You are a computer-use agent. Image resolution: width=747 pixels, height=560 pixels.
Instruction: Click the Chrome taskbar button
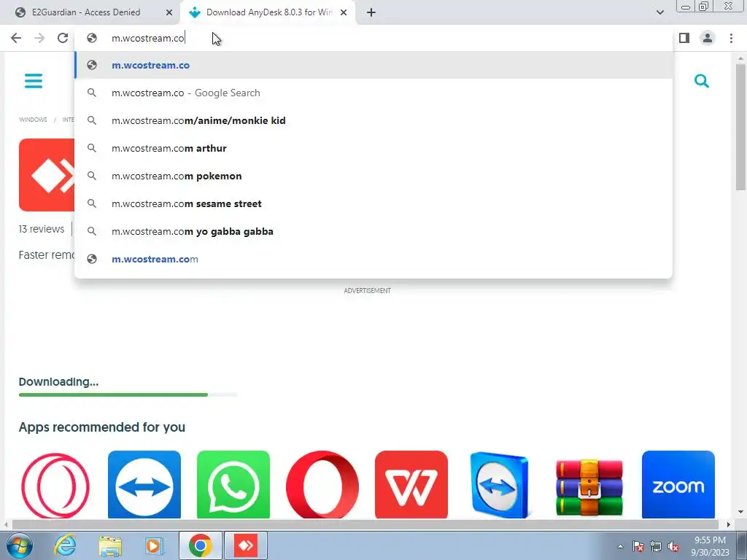[x=200, y=545]
